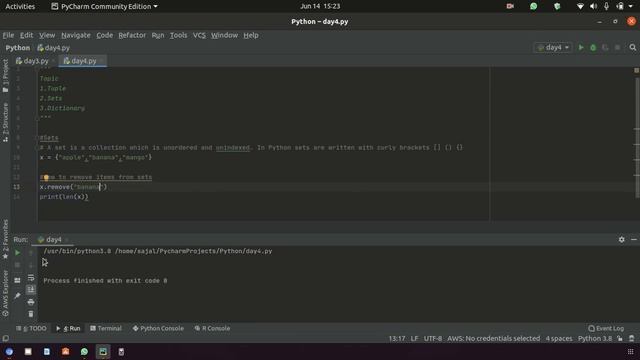This screenshot has height=360, width=640.
Task: Click the grey Stop icon in top toolbar
Action: (617, 48)
